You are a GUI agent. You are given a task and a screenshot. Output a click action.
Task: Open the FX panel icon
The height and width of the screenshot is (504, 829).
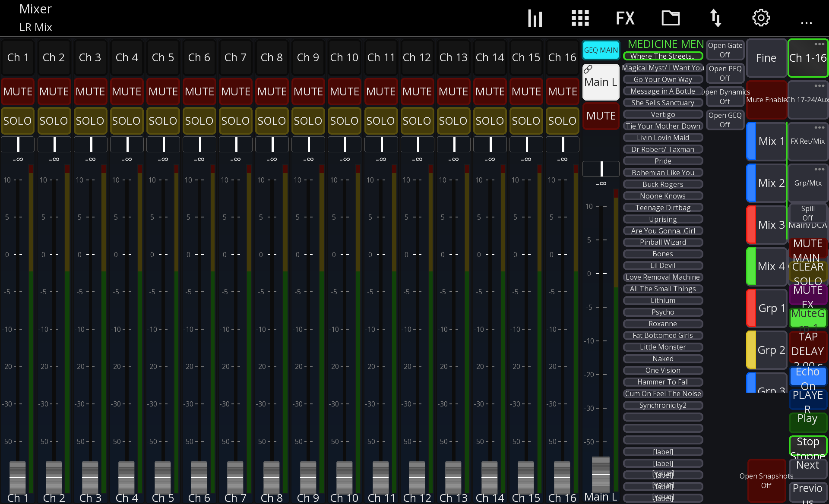click(625, 18)
